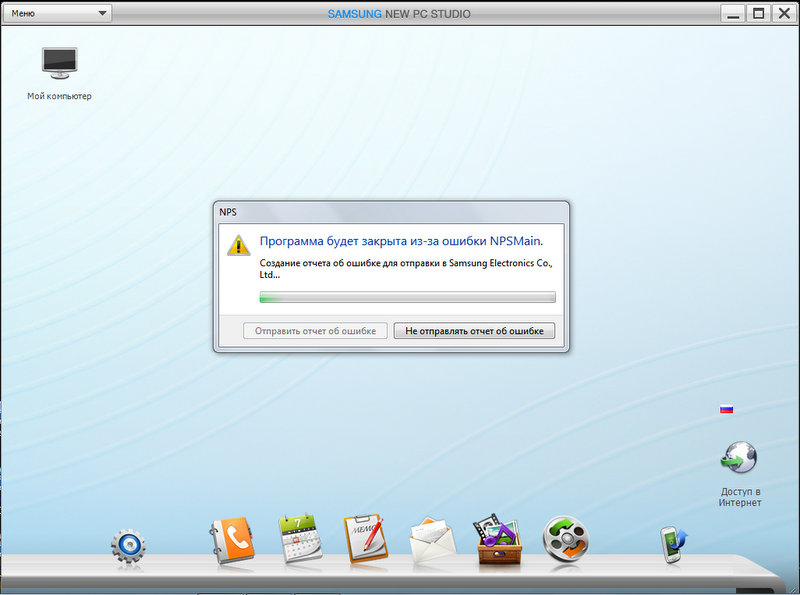Click the Russian flag language icon
Image resolution: width=800 pixels, height=595 pixels.
[727, 409]
